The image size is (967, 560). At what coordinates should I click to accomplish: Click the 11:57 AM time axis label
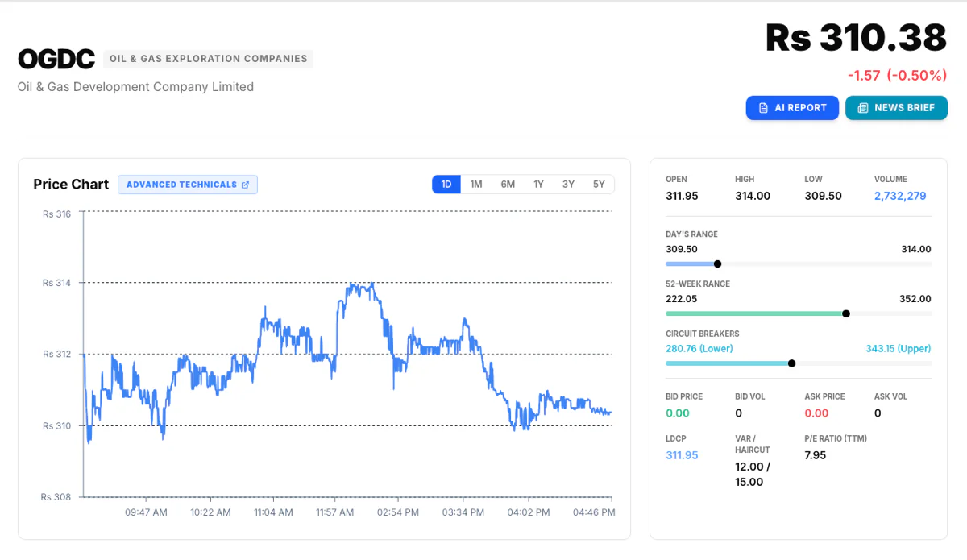334,512
